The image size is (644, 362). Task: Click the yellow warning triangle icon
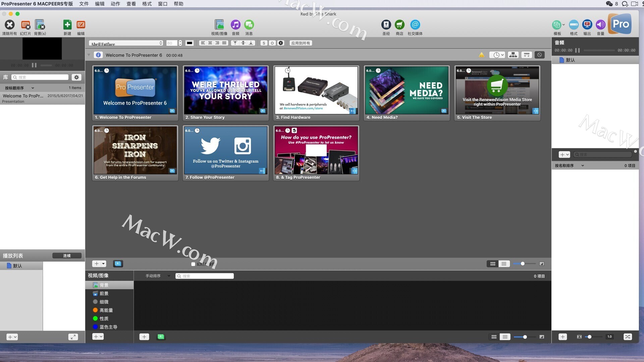pyautogui.click(x=482, y=55)
